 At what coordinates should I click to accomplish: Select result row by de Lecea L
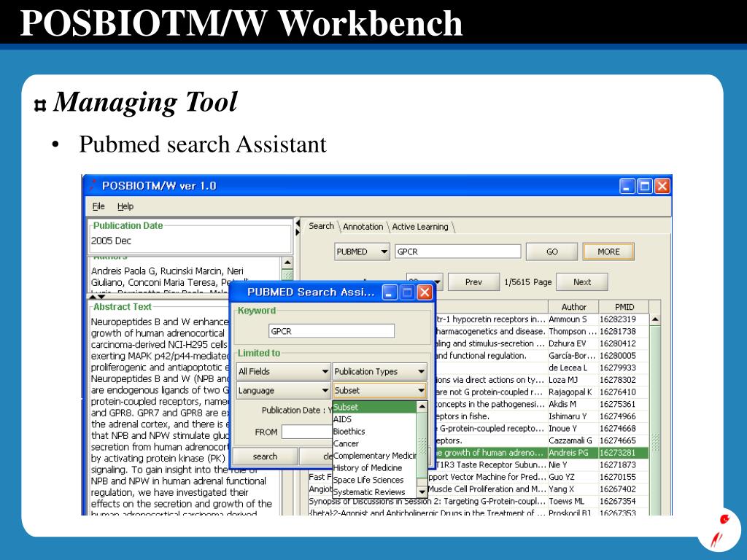pyautogui.click(x=542, y=367)
